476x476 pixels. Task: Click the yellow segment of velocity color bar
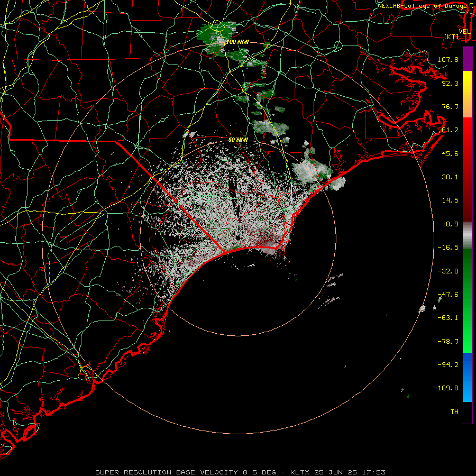467,94
